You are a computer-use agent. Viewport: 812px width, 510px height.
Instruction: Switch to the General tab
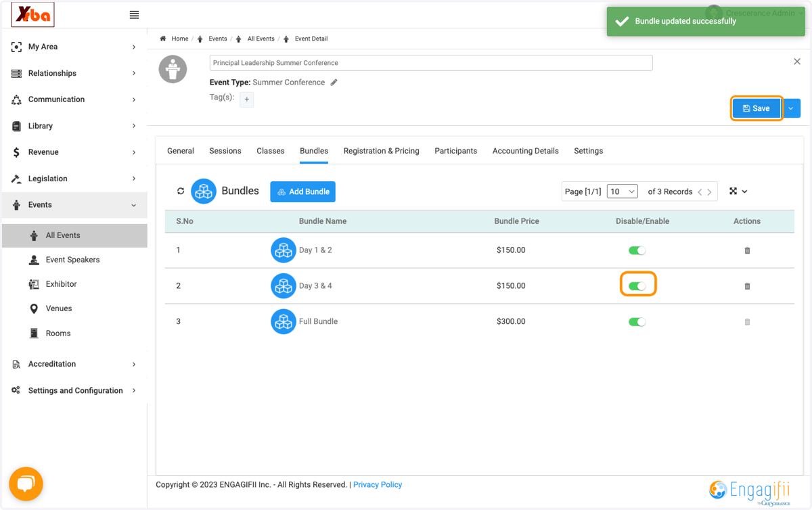tap(181, 151)
